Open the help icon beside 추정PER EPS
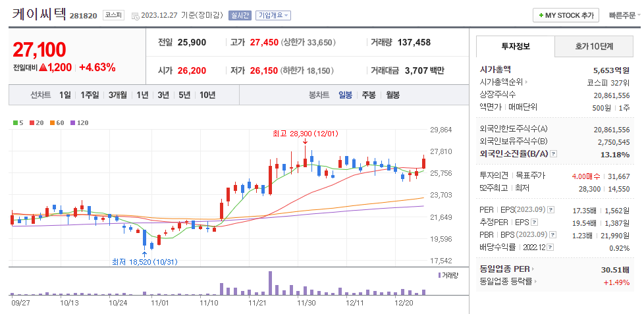Screen dimensions: 644x314 click(x=534, y=222)
